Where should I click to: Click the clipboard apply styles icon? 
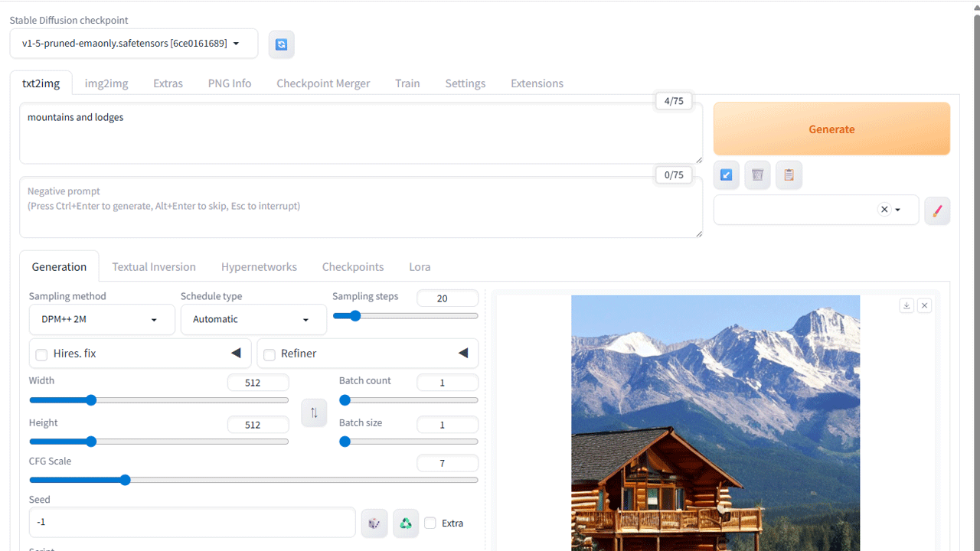(789, 175)
